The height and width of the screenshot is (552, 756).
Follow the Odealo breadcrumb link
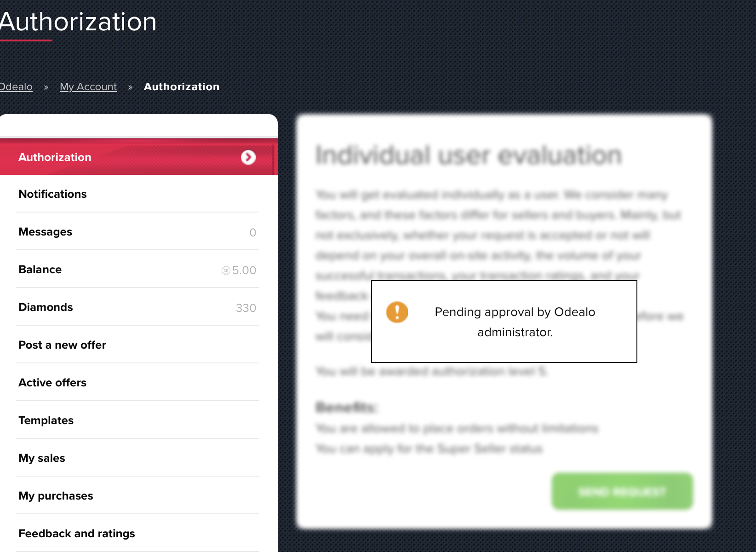click(16, 86)
